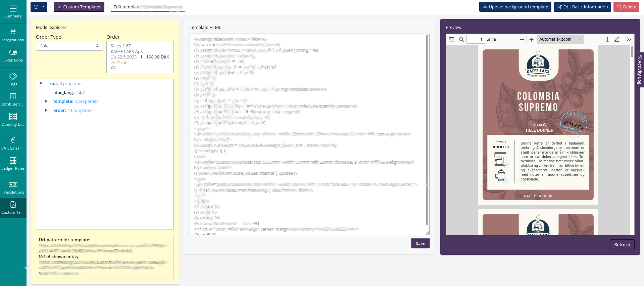This screenshot has width=644, height=286.
Task: Open the Integrations sidebar item
Action: 13,35
